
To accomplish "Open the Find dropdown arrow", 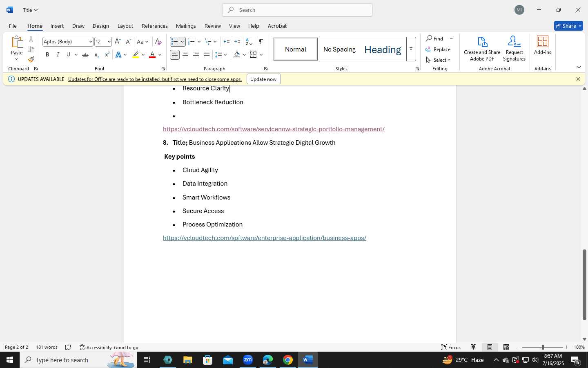I will [x=451, y=38].
